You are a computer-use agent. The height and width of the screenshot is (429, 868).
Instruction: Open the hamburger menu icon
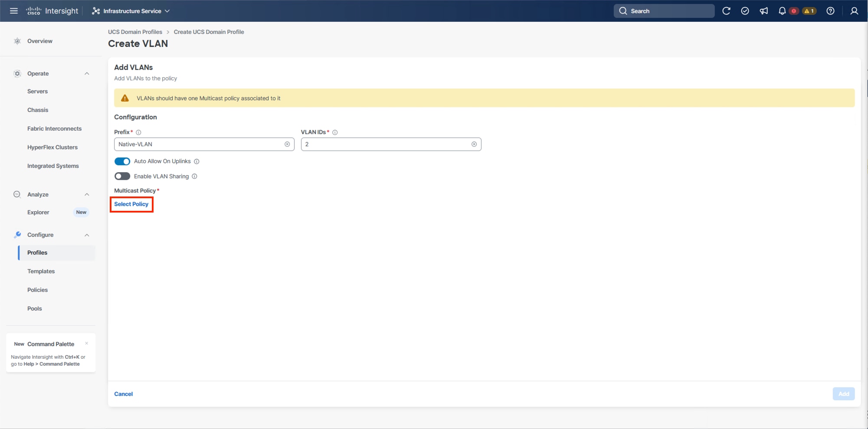coord(13,11)
